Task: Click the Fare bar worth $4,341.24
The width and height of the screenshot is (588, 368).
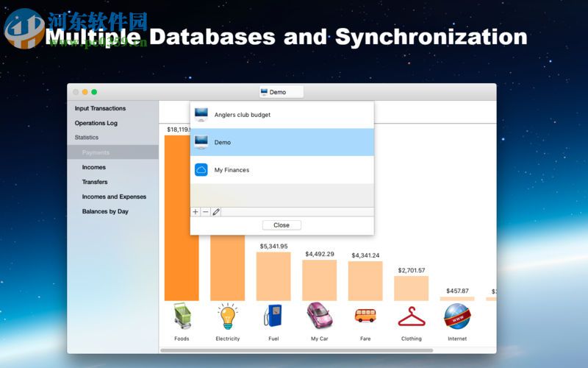Action: 365,281
